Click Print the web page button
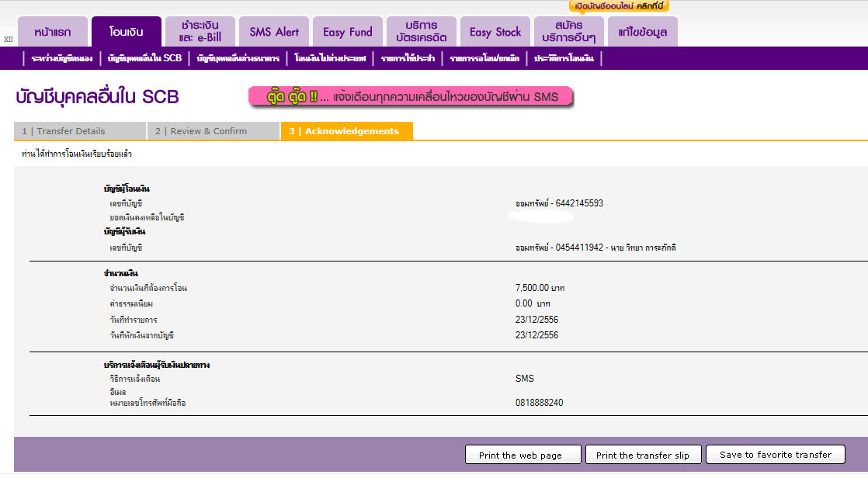Image resolution: width=868 pixels, height=478 pixels. (523, 455)
